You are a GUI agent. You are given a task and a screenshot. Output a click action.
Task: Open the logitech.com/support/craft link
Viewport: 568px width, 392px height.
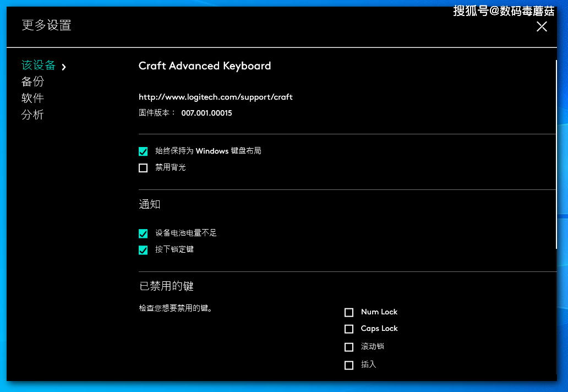click(x=216, y=97)
